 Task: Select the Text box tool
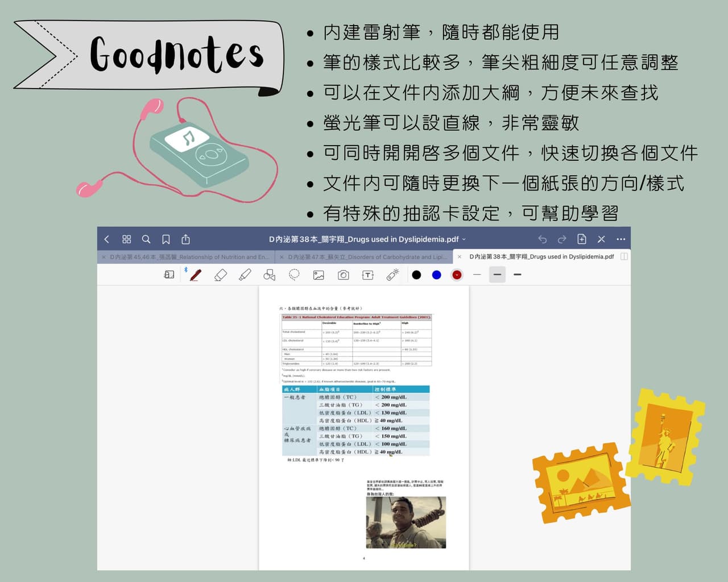[368, 275]
